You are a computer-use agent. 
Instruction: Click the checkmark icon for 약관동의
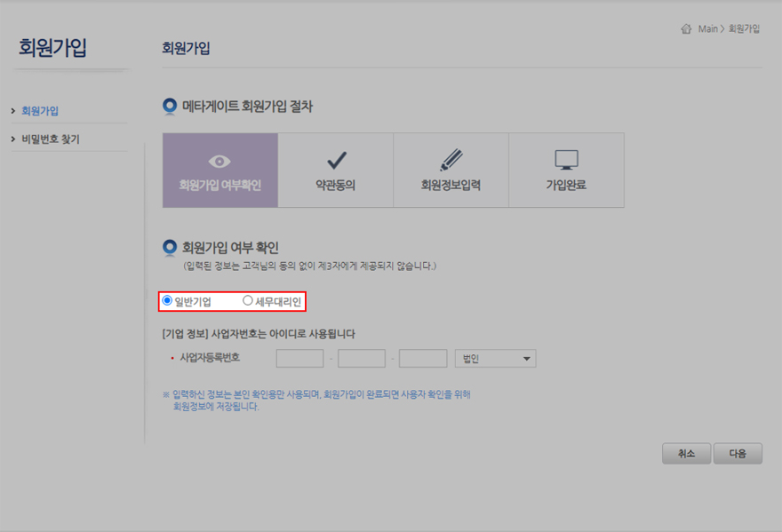(337, 160)
